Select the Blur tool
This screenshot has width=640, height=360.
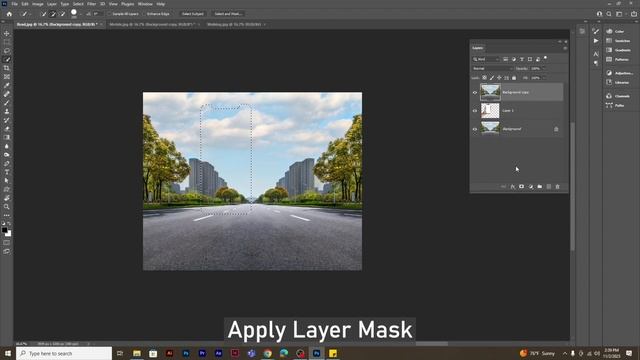tap(7, 146)
